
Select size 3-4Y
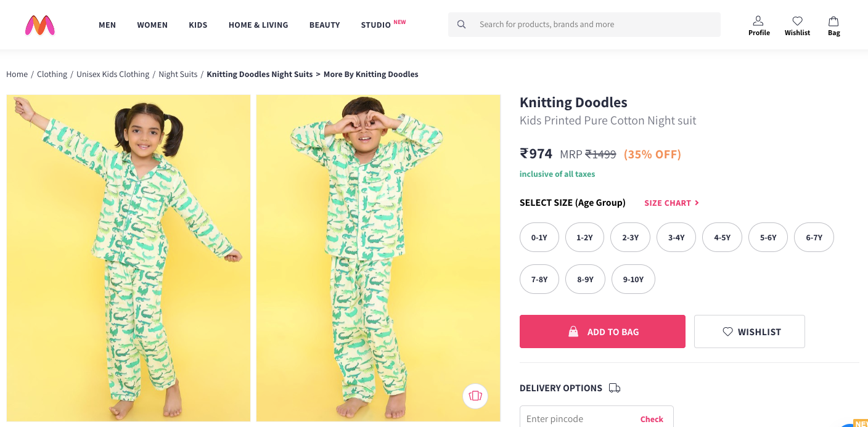tap(676, 237)
